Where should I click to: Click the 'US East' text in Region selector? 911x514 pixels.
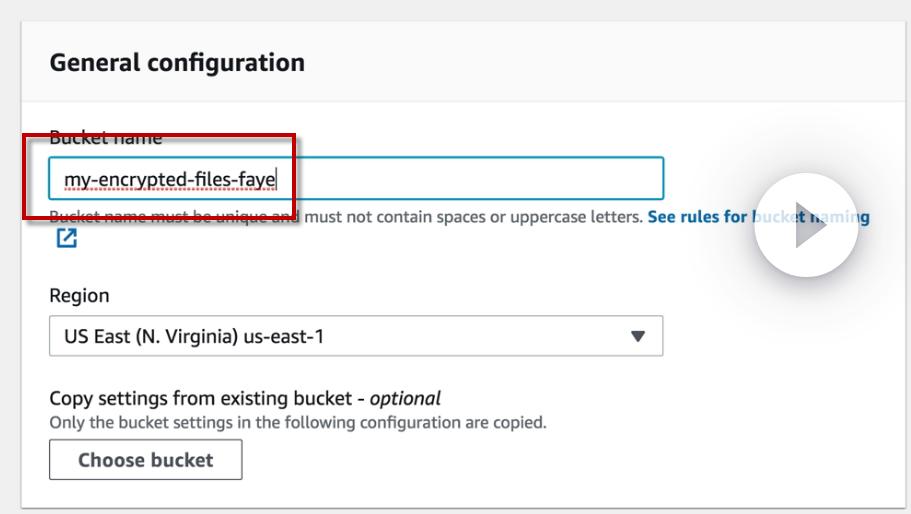(96, 337)
